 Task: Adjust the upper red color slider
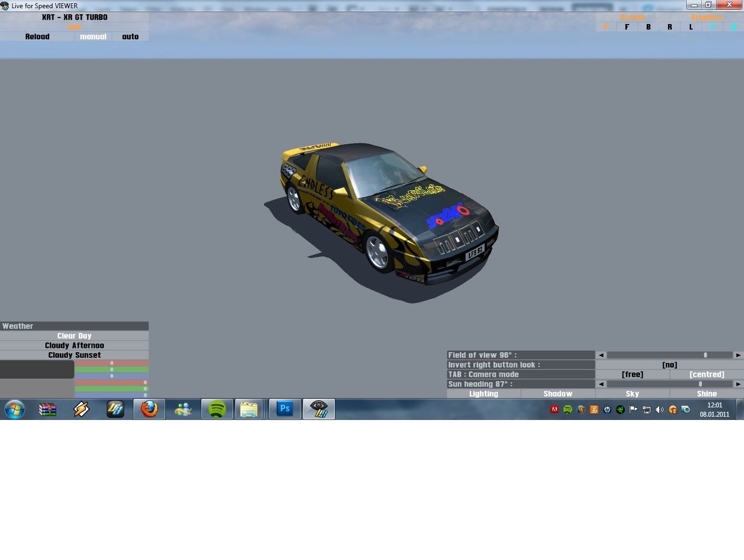click(x=112, y=363)
